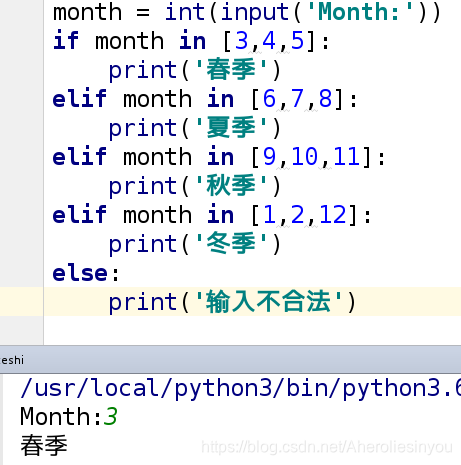Select the 'eshi' run tab label
461x465 pixels.
pyautogui.click(x=12, y=360)
